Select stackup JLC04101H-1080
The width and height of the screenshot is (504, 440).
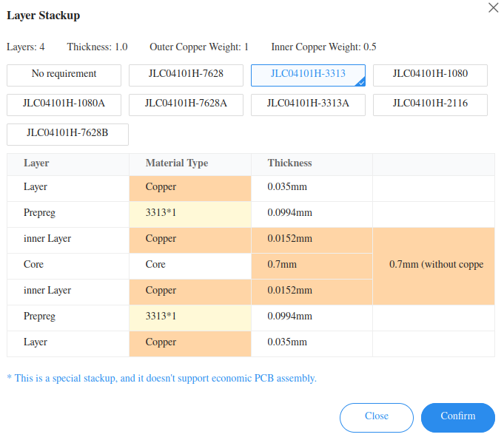click(x=430, y=75)
